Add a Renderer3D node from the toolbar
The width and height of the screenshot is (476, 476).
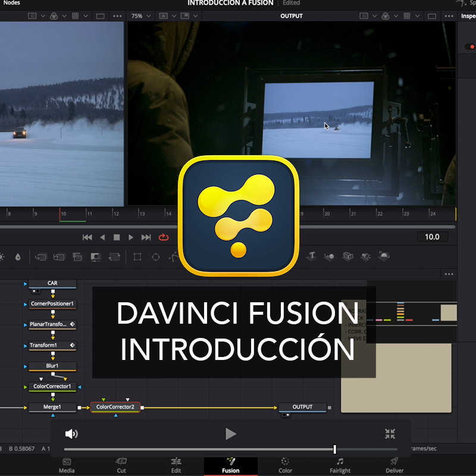384,256
